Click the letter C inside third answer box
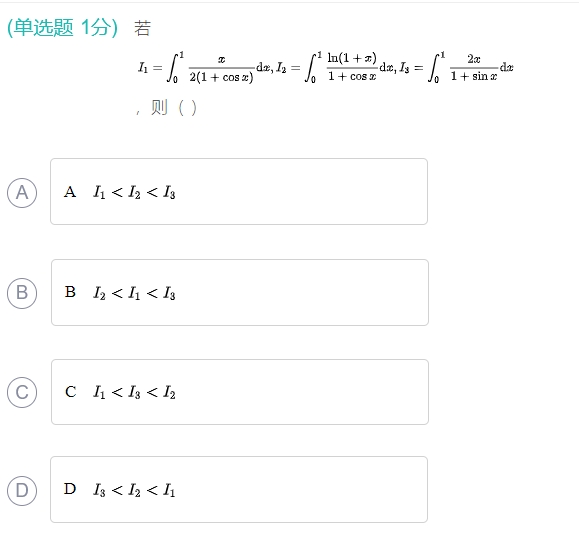The width and height of the screenshot is (579, 541). [71, 392]
